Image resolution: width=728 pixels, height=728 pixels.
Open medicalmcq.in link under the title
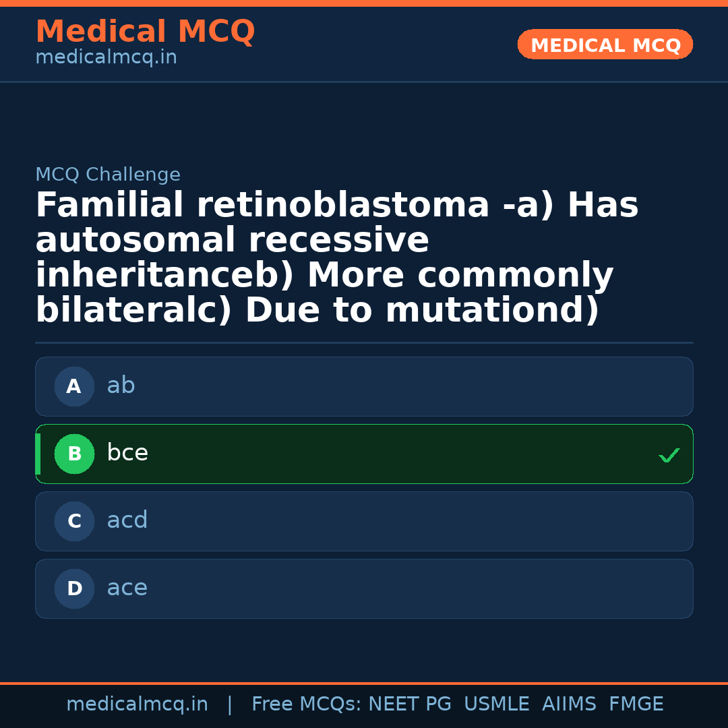pos(106,58)
